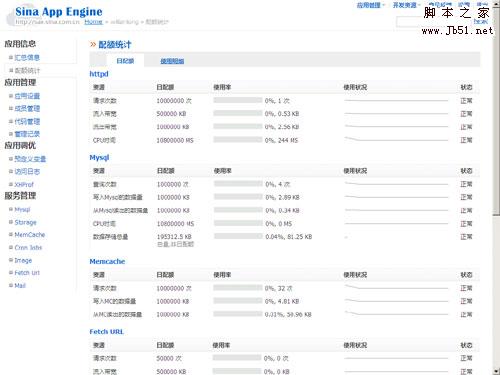Switch to the 日配额 tab
The height and width of the screenshot is (375, 500).
point(125,61)
